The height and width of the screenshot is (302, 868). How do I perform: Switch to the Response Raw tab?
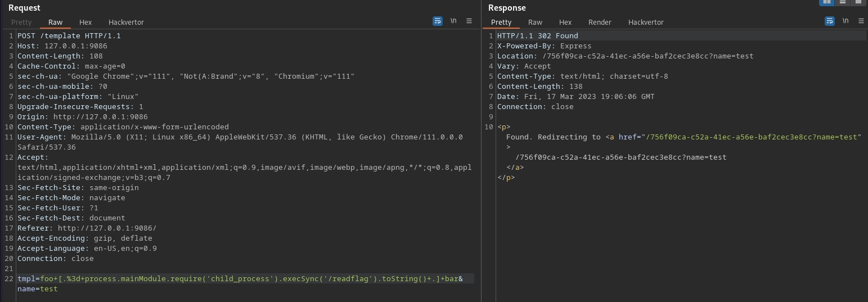535,22
